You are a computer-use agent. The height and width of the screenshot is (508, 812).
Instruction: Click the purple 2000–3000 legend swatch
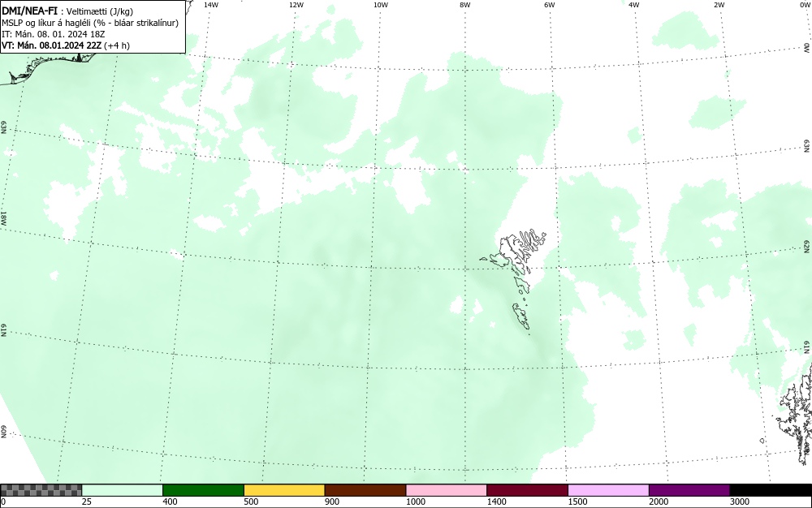point(689,490)
